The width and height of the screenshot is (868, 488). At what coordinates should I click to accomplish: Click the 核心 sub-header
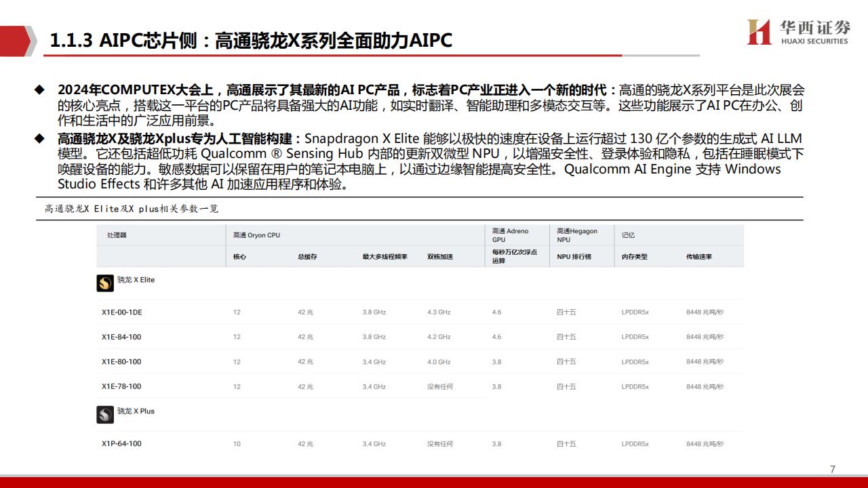pos(239,257)
